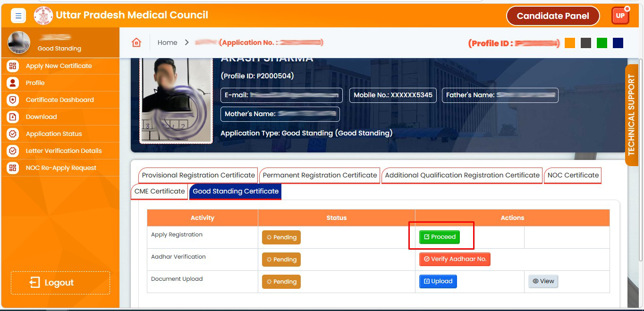Click the Certificate Dashboard shield icon
This screenshot has height=311, width=644.
(13, 100)
